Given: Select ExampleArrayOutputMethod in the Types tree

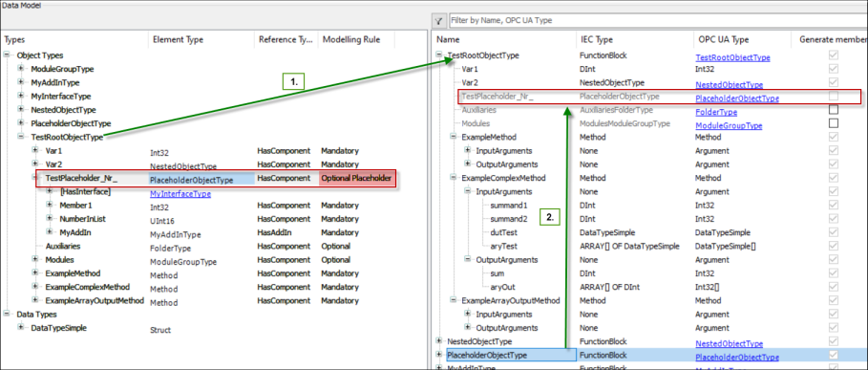Looking at the screenshot, I should coord(95,300).
